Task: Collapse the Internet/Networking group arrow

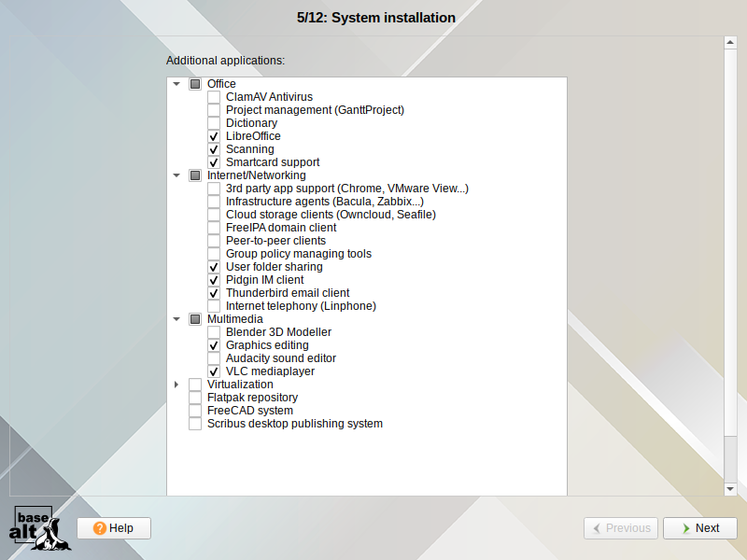Action: click(176, 175)
